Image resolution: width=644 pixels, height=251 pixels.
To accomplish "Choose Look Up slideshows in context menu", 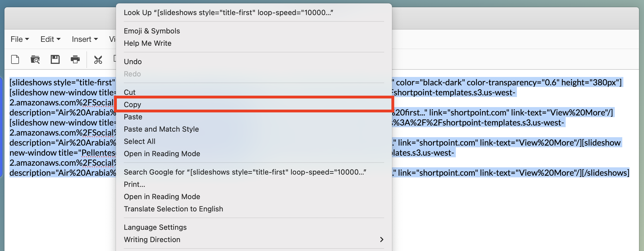I will pos(254,13).
